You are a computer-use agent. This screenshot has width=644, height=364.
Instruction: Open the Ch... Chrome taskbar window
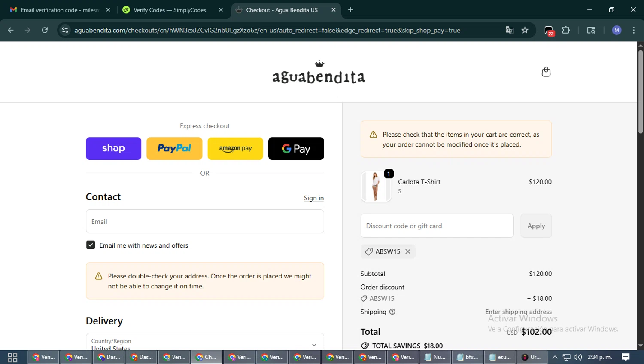click(x=207, y=357)
